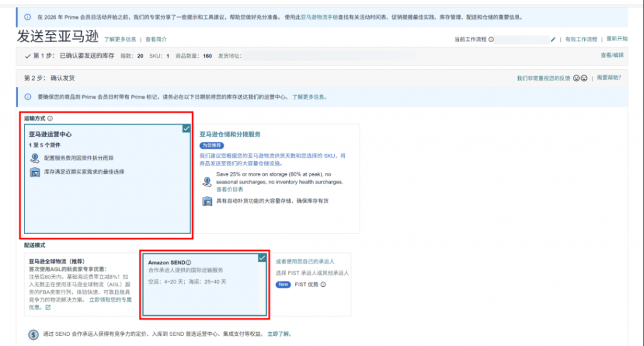
Task: Click info icon beside 运输方式 label
Action: [50, 118]
